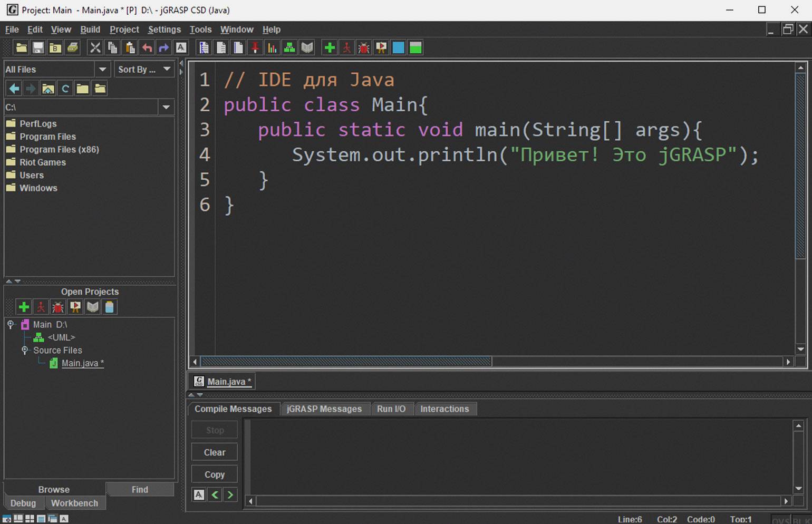Debug project with ladybug in Open Projects
The height and width of the screenshot is (524, 812).
(x=58, y=307)
